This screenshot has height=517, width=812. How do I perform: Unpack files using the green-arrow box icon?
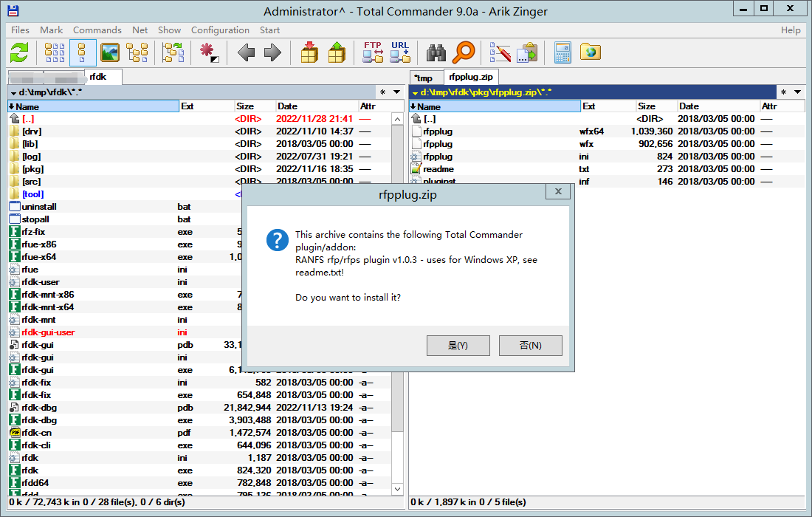pos(337,52)
